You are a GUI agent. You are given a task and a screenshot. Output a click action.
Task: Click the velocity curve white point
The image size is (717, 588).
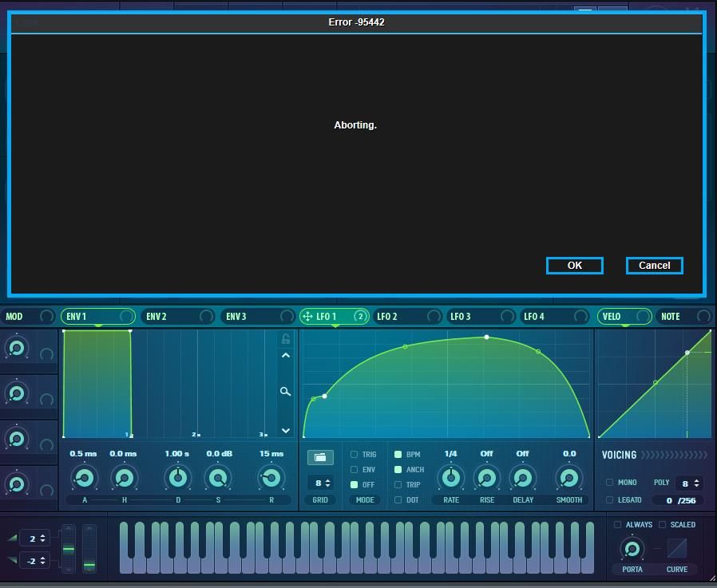click(x=687, y=353)
